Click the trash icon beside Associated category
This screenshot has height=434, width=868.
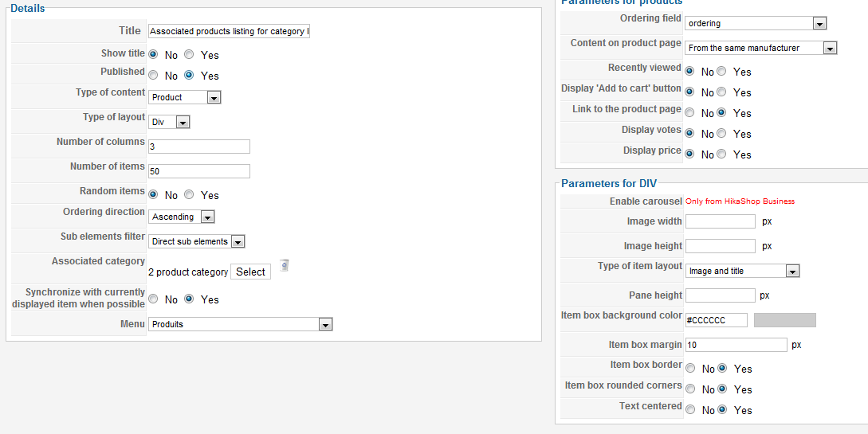click(285, 265)
